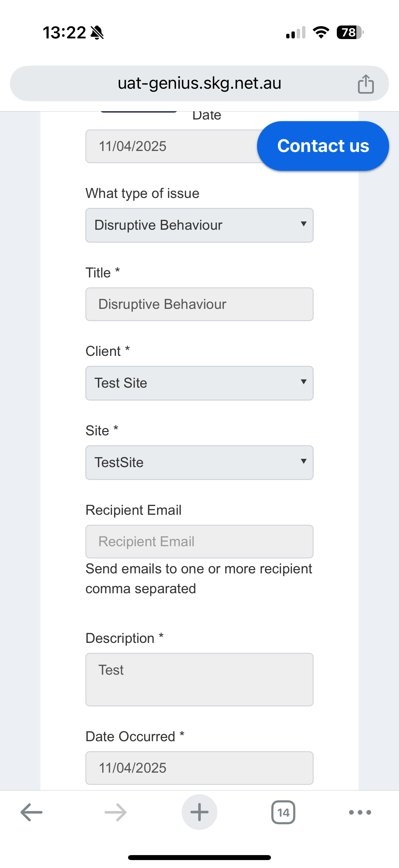Open the Site dropdown showing TestSite
This screenshot has height=868, width=399.
199,463
